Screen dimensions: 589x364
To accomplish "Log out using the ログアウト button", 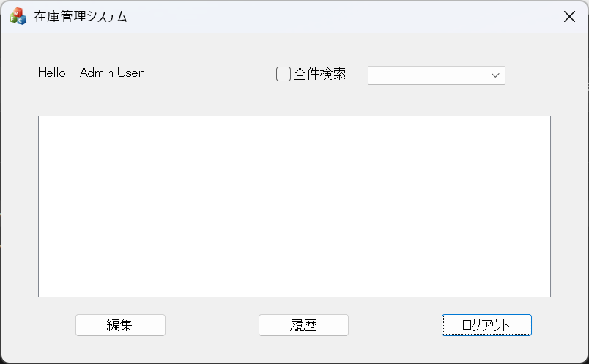I will click(x=486, y=325).
